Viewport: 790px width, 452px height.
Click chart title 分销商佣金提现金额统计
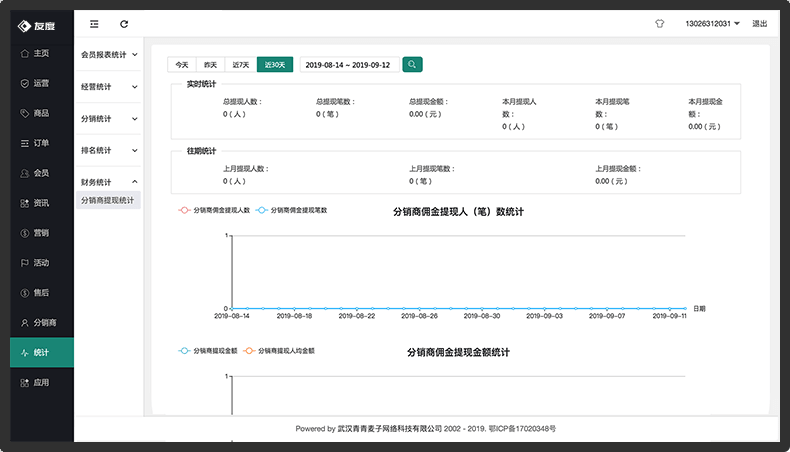[x=458, y=352]
